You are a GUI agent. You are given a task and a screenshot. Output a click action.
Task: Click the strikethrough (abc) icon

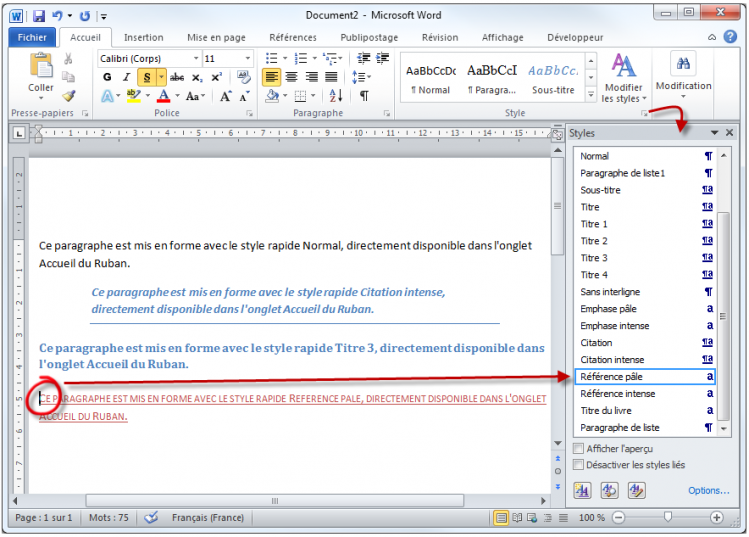click(177, 77)
